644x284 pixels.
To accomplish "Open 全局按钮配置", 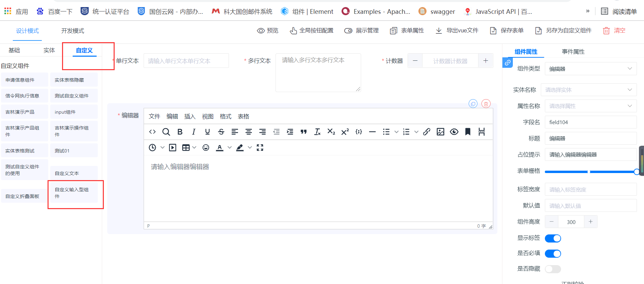I will pos(312,31).
